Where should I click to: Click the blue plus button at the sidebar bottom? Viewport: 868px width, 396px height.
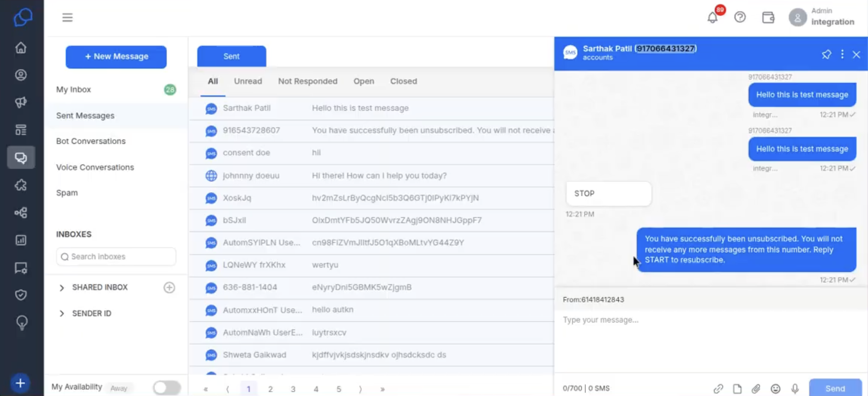20,383
